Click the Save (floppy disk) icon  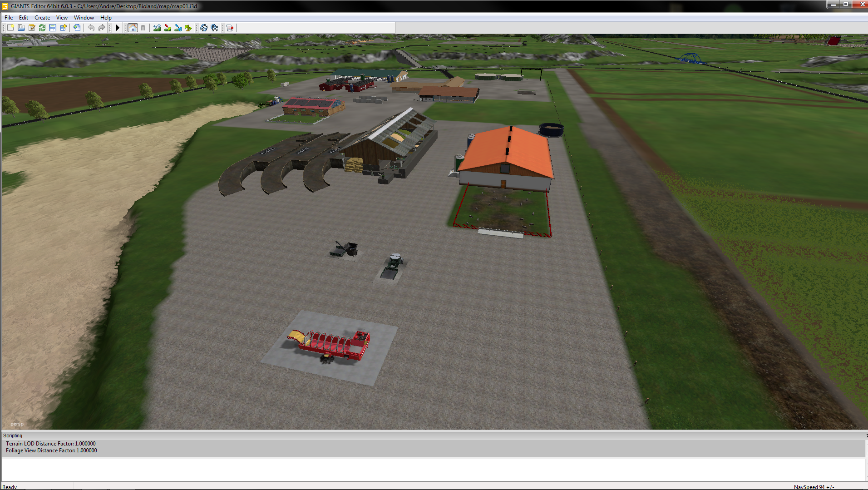[x=53, y=28]
